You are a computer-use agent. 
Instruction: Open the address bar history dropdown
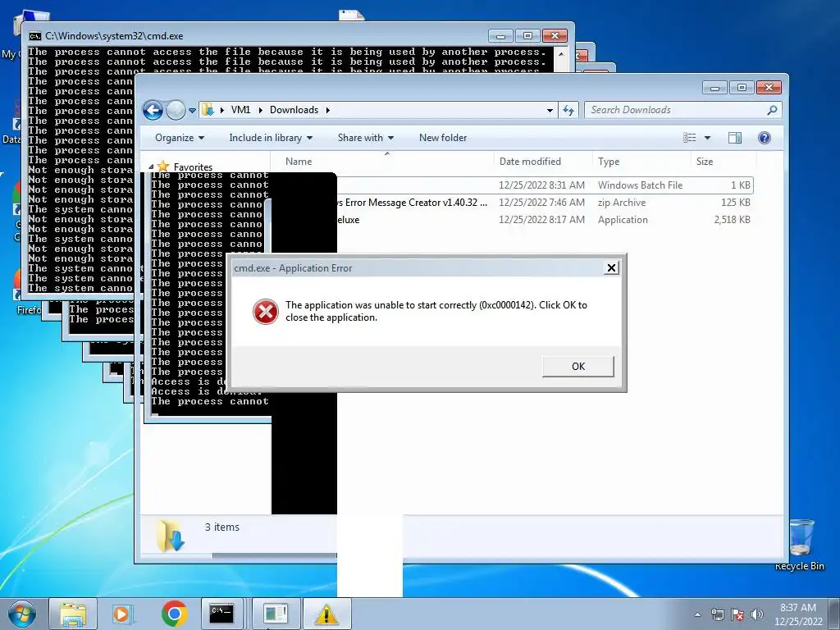(550, 111)
